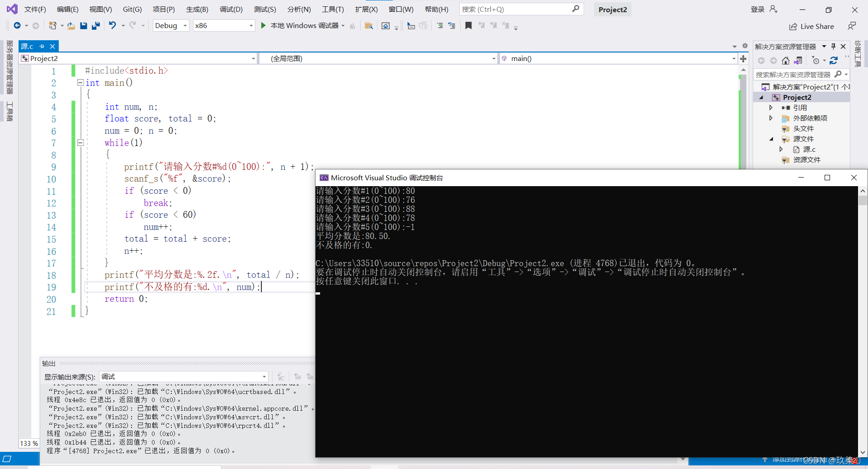This screenshot has width=868, height=469.
Task: Open the main() member dropdown
Action: [618, 59]
